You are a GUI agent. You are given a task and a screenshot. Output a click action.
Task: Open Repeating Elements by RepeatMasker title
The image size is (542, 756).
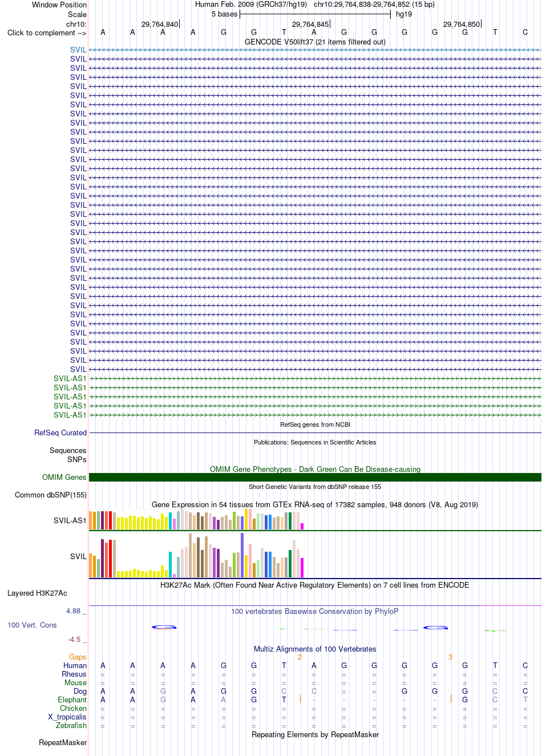315,734
